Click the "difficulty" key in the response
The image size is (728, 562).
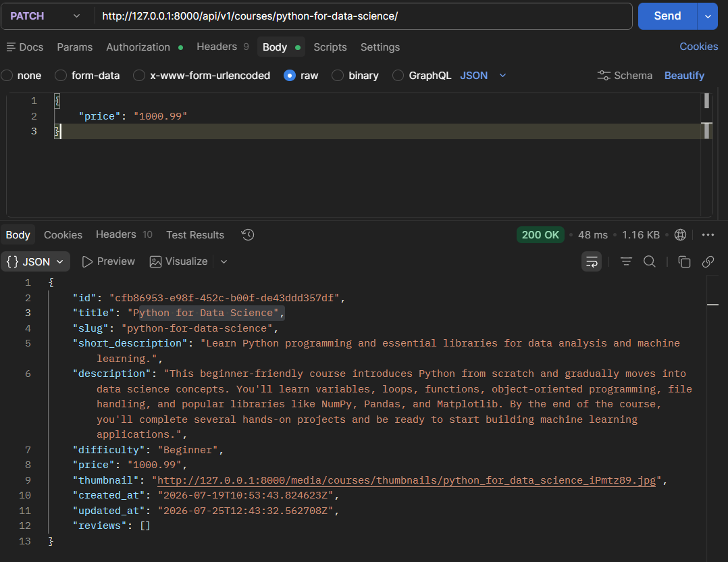click(109, 450)
